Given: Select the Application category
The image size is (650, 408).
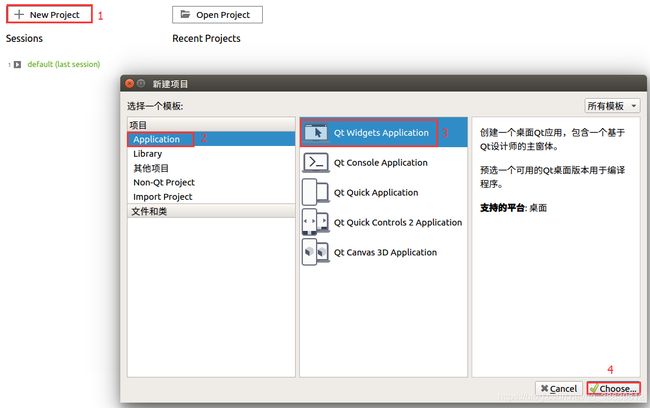Looking at the screenshot, I should pyautogui.click(x=211, y=139).
